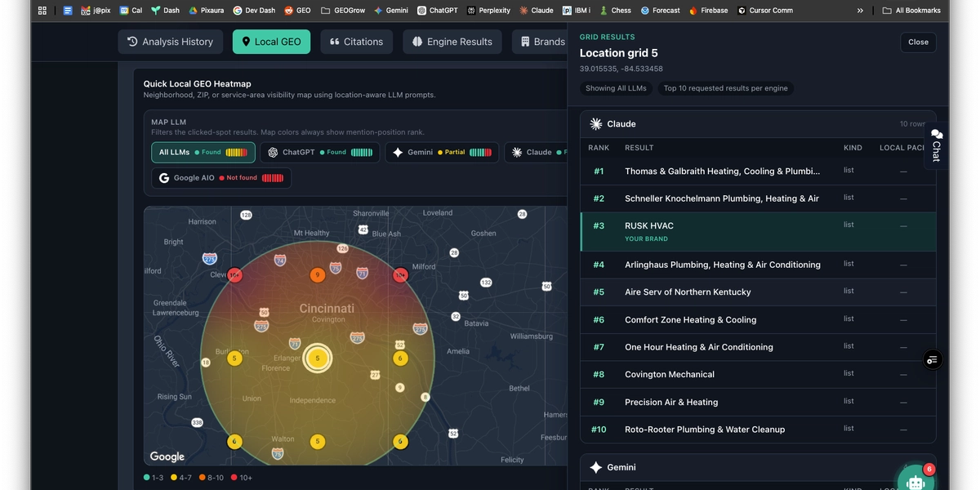Image resolution: width=980 pixels, height=490 pixels.
Task: Click the 1-3 rank legend dot
Action: (147, 477)
